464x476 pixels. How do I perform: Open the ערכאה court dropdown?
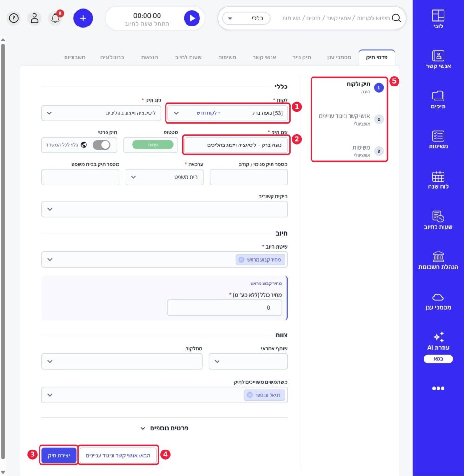(x=164, y=177)
